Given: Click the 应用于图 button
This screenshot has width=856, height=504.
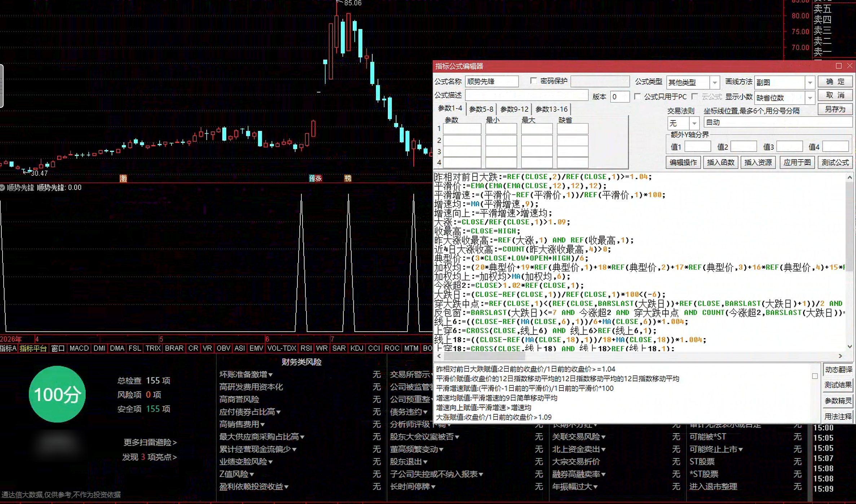Looking at the screenshot, I should pos(797,163).
